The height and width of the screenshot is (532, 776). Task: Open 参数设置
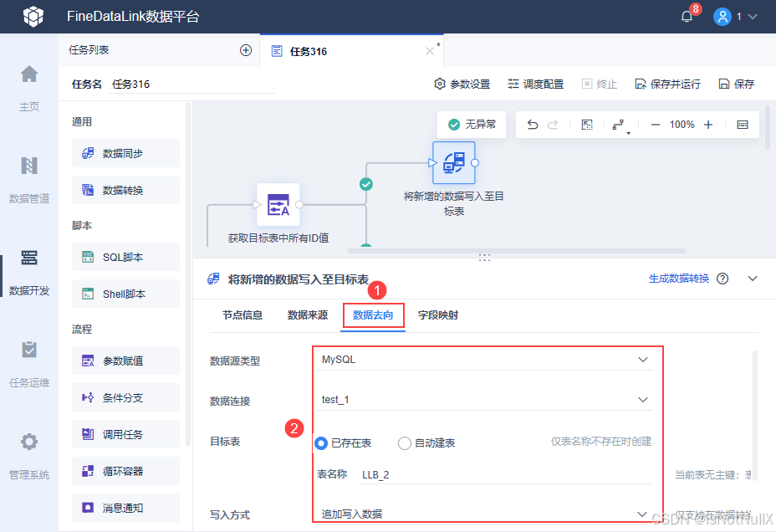(462, 84)
